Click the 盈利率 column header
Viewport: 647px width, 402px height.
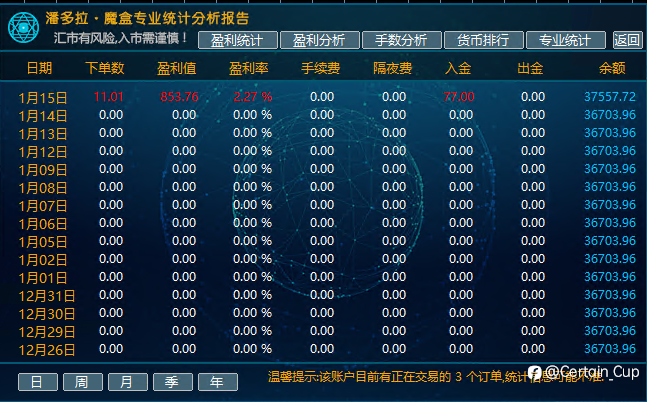248,68
